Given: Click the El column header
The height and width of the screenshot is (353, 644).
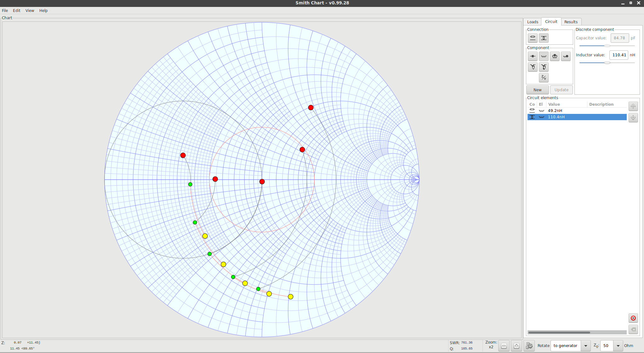Looking at the screenshot, I should [541, 104].
